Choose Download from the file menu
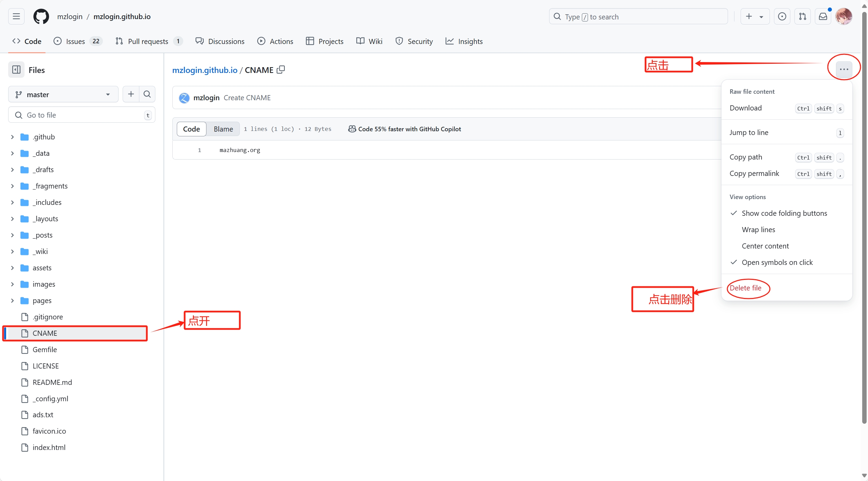The width and height of the screenshot is (868, 481). click(x=787, y=108)
